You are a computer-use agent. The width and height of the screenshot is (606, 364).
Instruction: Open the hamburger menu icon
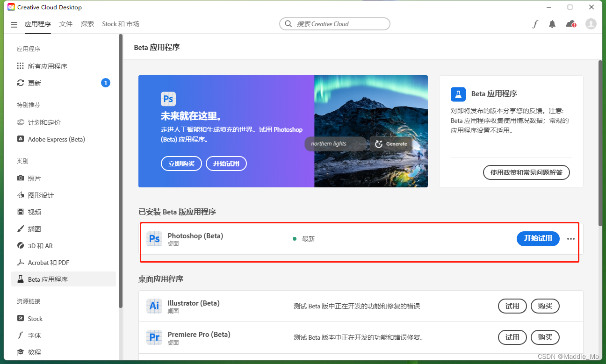(x=14, y=24)
